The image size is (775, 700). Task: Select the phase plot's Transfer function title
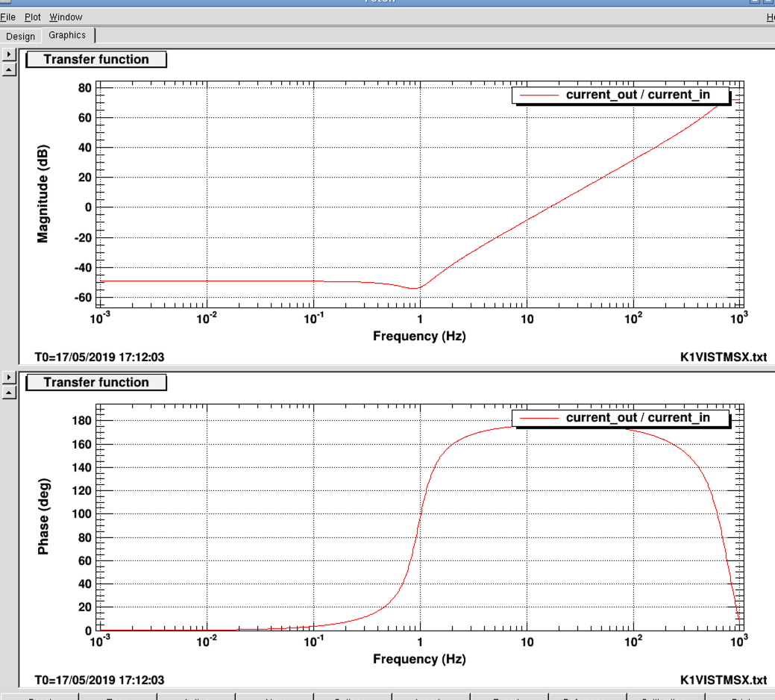click(x=96, y=383)
